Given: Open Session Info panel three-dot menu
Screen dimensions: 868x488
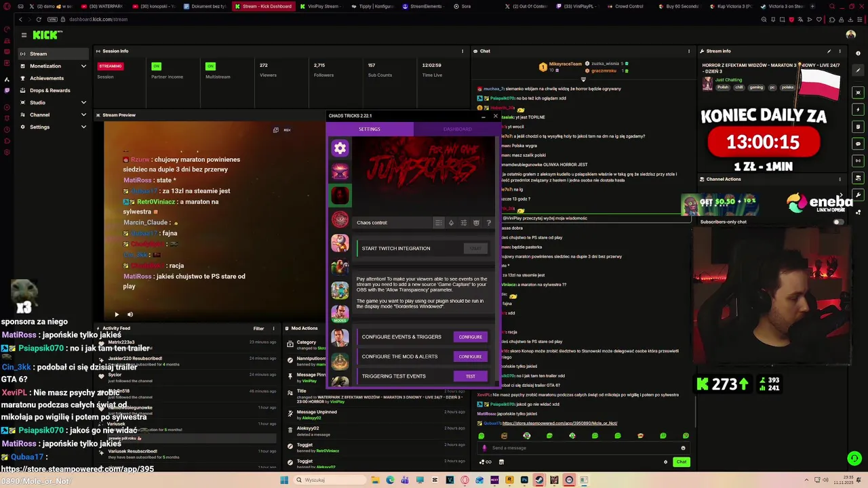Looking at the screenshot, I should click(462, 51).
